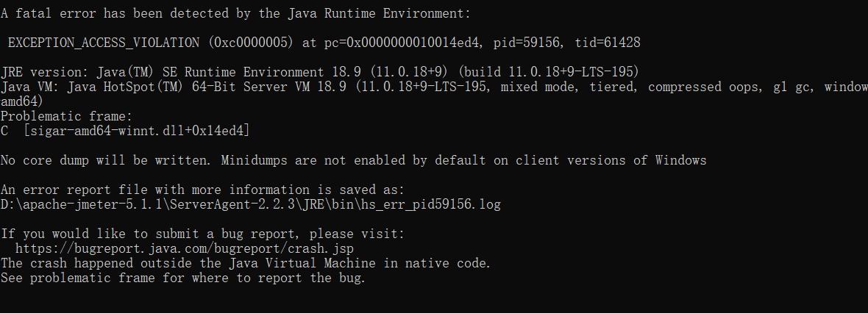Screen dimensions: 868x313
Task: Click the "Java VM: Java HotSpot(TM) 64-Bit Server VM" line
Action: click(x=434, y=87)
